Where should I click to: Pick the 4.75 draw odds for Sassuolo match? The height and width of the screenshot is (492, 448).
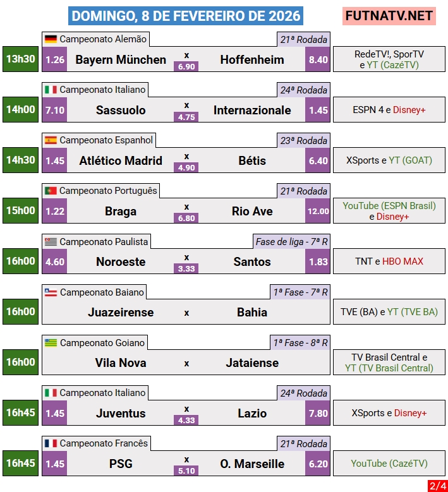186,117
